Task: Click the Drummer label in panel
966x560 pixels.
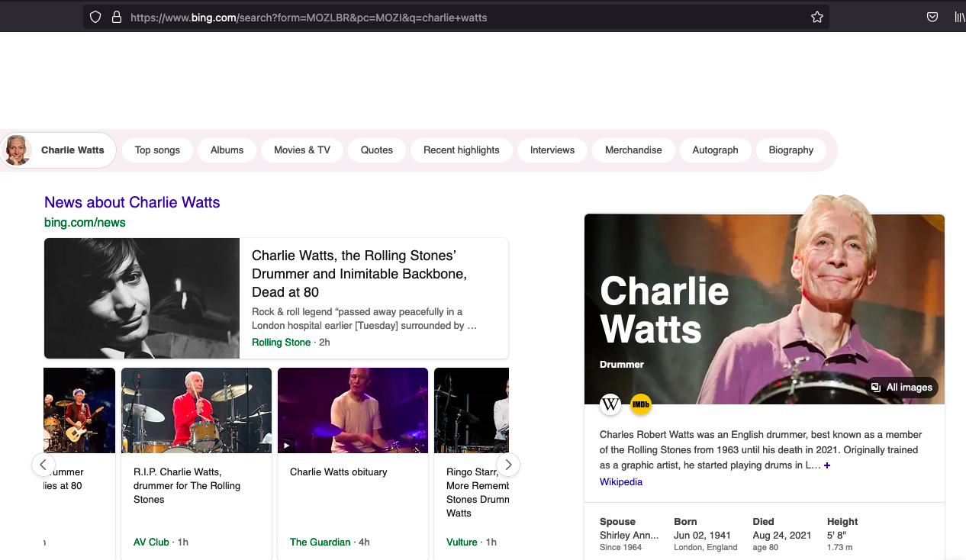Action: (x=622, y=365)
